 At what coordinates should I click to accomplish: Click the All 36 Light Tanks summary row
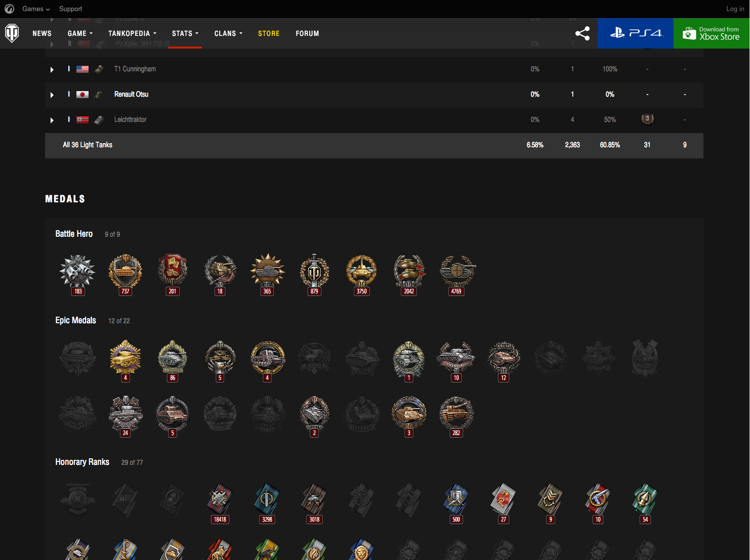[x=374, y=146]
